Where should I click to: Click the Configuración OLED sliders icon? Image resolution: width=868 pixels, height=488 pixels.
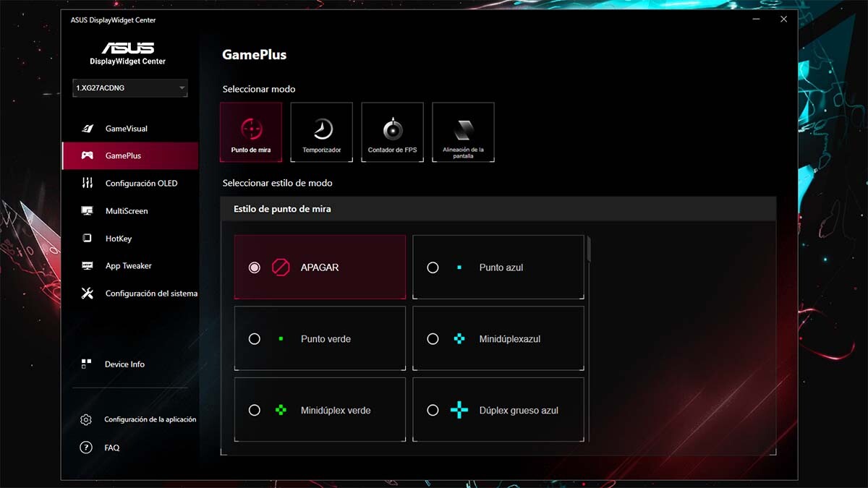click(87, 183)
